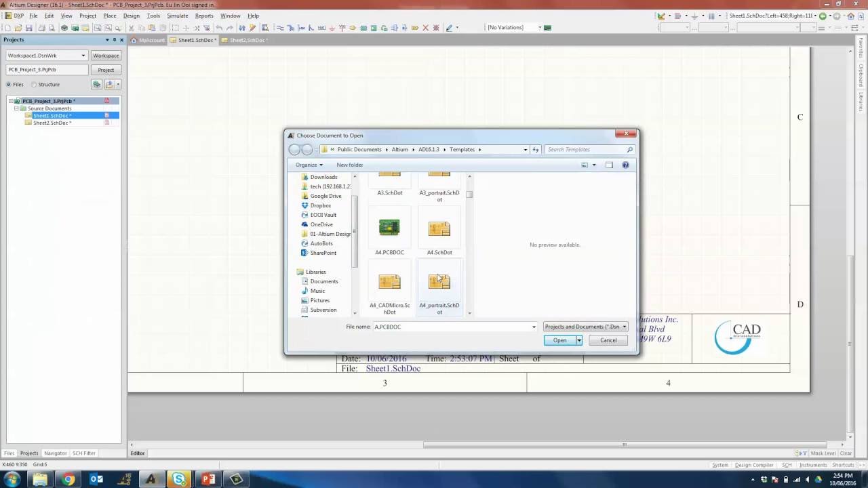868x488 pixels.
Task: Open the Workspace1.DsnWrk dropdown
Action: coord(83,56)
